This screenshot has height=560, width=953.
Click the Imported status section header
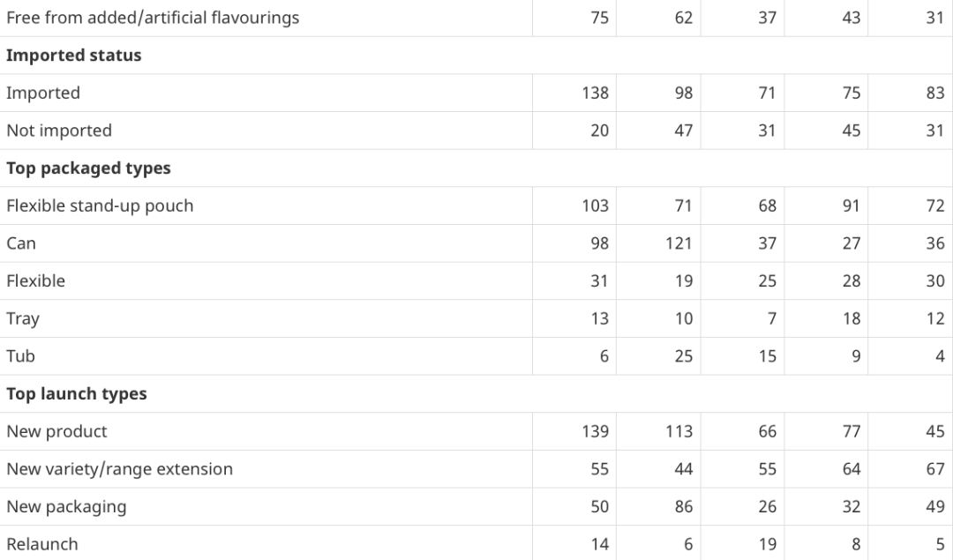pyautogui.click(x=73, y=56)
